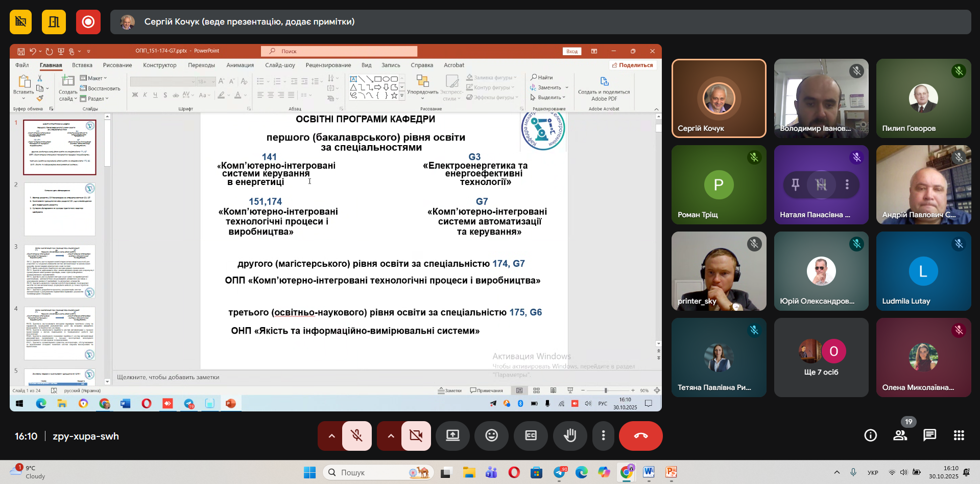Click the share screen icon
This screenshot has width=980, height=484.
click(x=452, y=436)
